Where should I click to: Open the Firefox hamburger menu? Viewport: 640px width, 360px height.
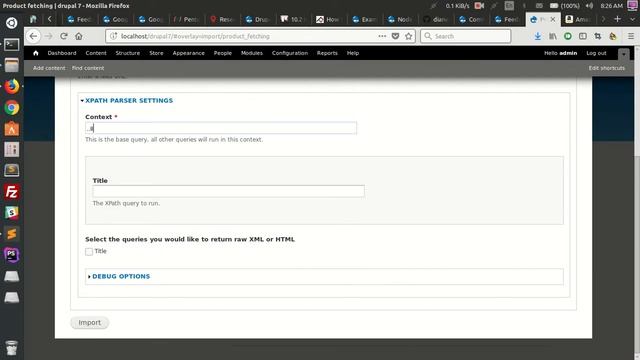tap(631, 36)
